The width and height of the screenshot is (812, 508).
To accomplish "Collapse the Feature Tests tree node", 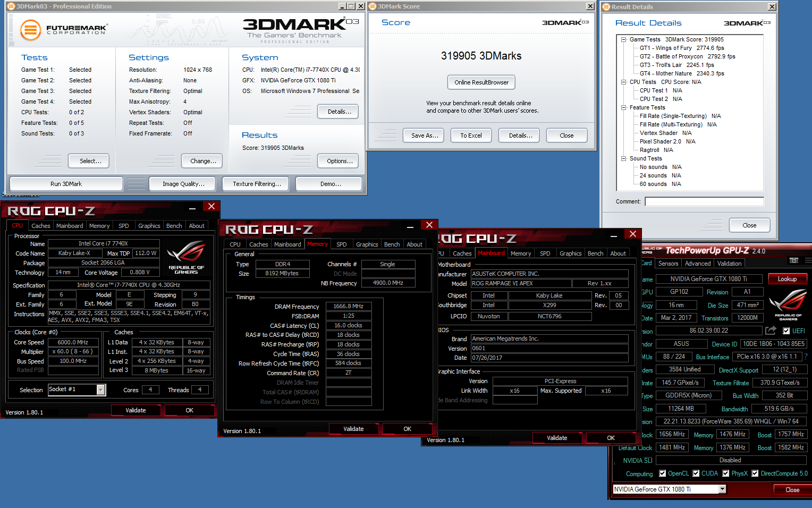I will tap(624, 107).
